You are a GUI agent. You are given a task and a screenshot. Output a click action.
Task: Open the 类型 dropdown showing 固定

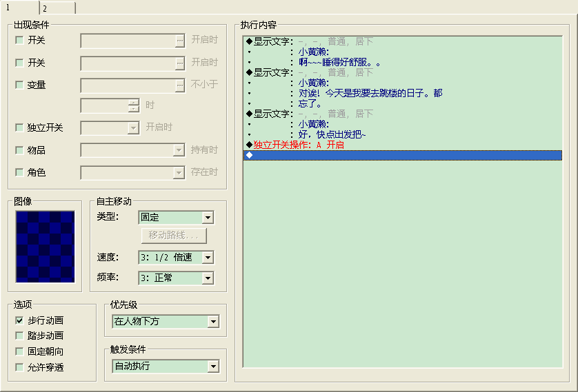tap(208, 218)
